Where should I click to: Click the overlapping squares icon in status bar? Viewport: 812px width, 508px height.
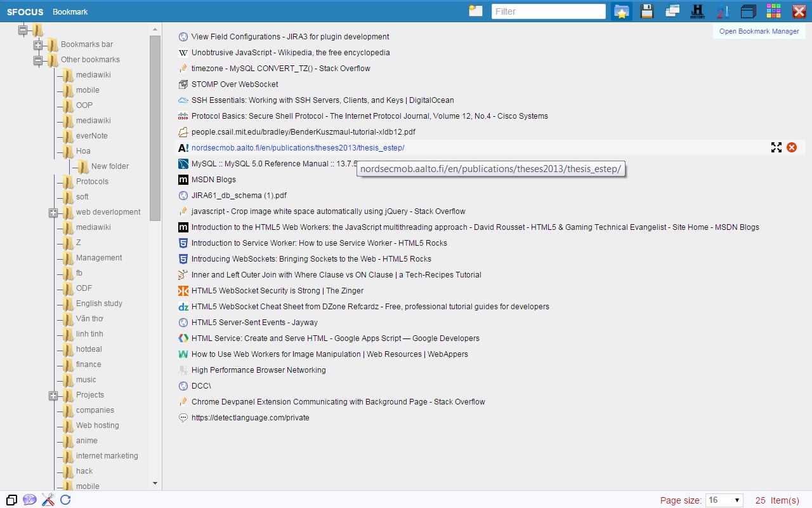(11, 500)
